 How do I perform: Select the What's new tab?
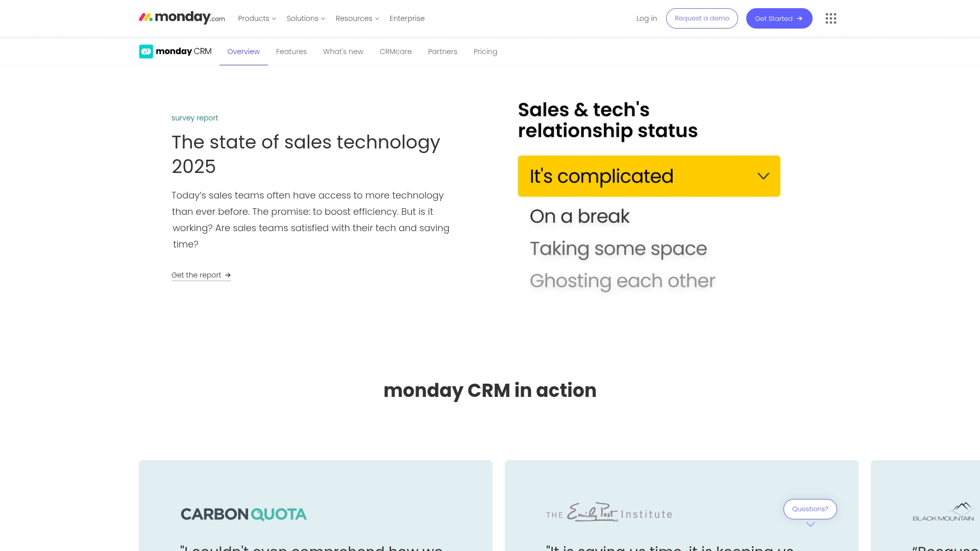click(x=343, y=52)
